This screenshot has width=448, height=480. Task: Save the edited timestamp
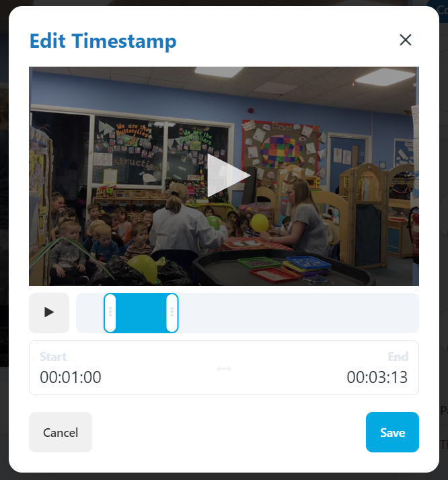(x=392, y=432)
